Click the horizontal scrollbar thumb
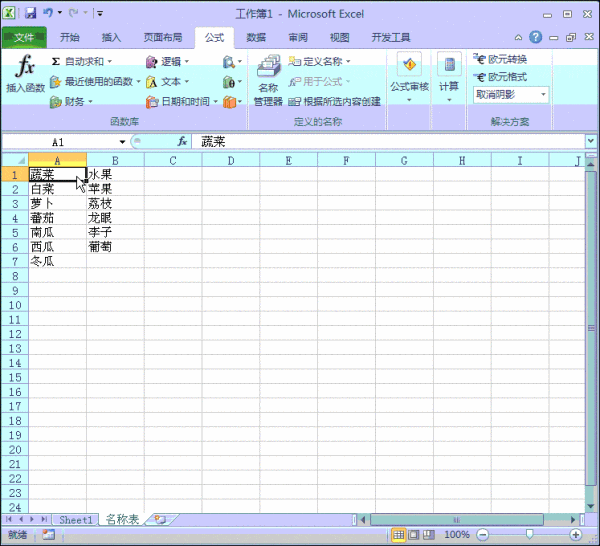Image resolution: width=600 pixels, height=546 pixels. click(x=457, y=520)
